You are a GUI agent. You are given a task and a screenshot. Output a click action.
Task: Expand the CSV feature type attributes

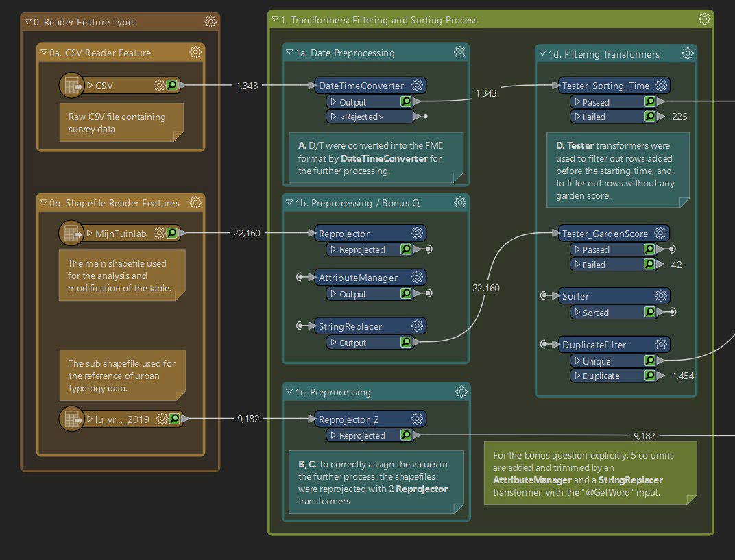pos(88,86)
